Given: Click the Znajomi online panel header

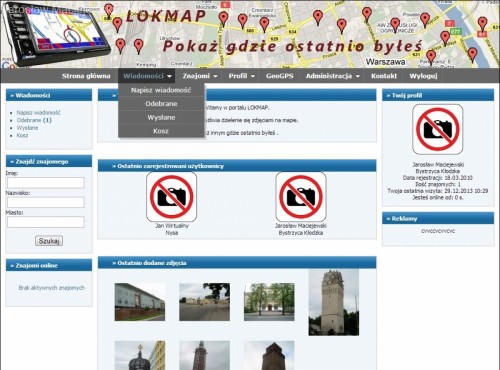Looking at the screenshot, I should pos(49,265).
